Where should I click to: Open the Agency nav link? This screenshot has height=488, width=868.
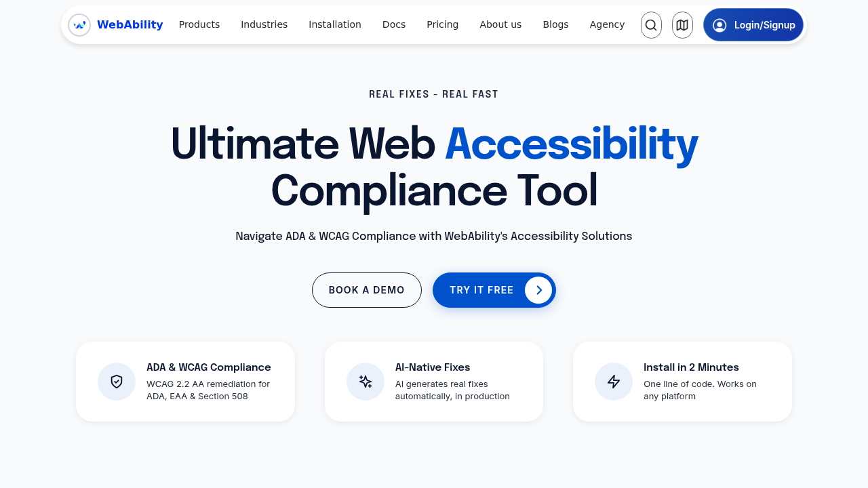(x=607, y=25)
